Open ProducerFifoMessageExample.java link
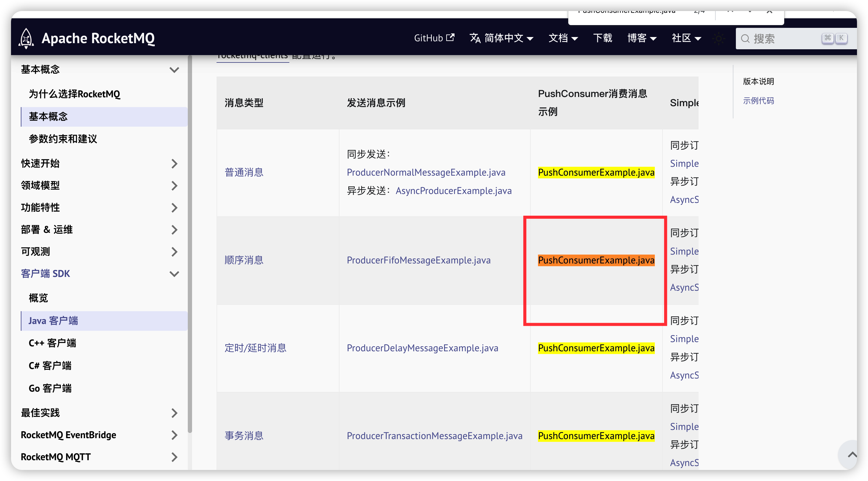The width and height of the screenshot is (868, 481). coord(418,260)
